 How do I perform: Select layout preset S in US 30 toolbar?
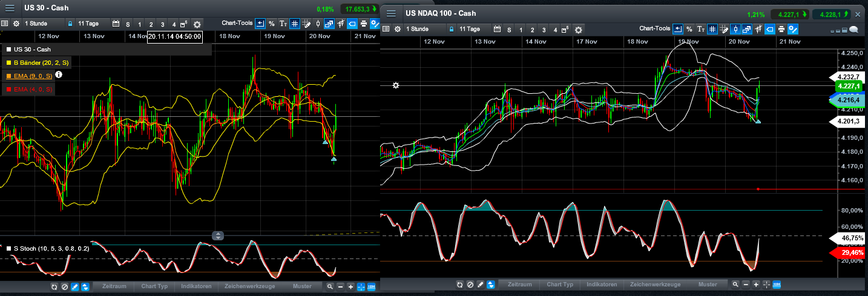[x=128, y=24]
